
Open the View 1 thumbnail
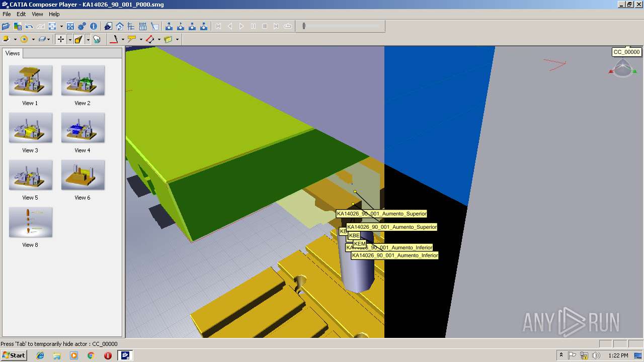coord(30,80)
